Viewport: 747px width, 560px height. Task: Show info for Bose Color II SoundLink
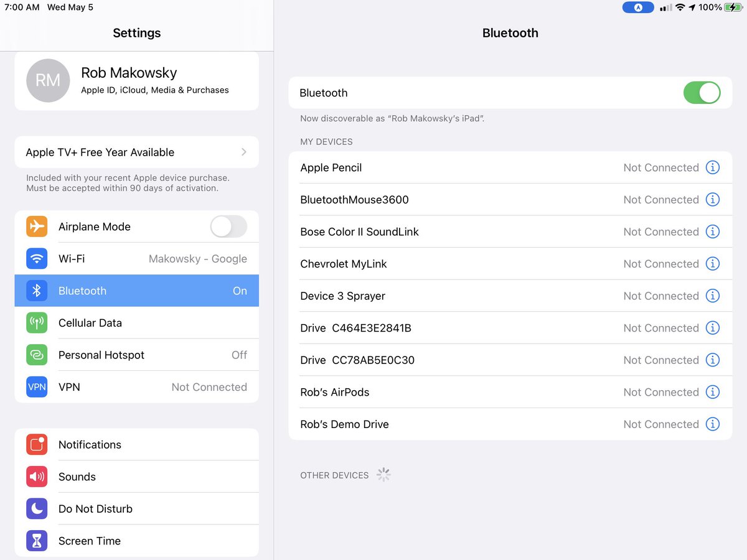coord(713,231)
